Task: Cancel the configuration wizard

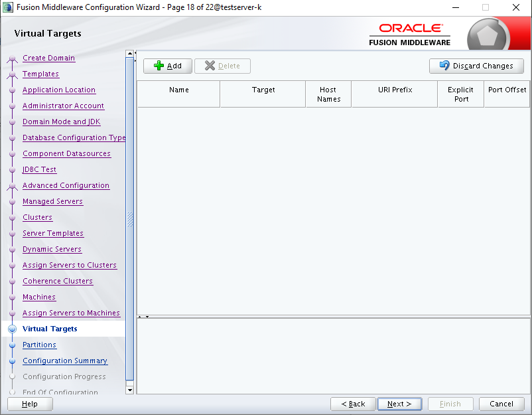Action: click(x=501, y=404)
